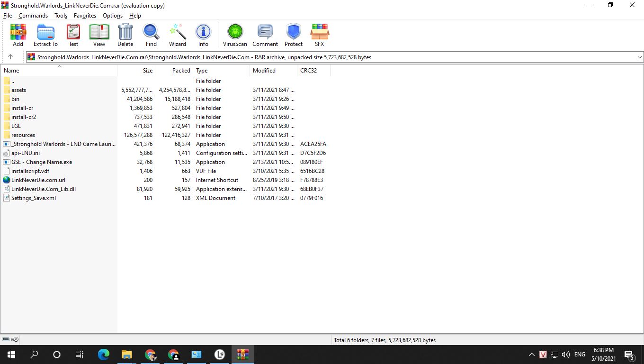Screen dimensions: 644x364
Task: Launch the Wizard wand icon
Action: click(x=178, y=36)
